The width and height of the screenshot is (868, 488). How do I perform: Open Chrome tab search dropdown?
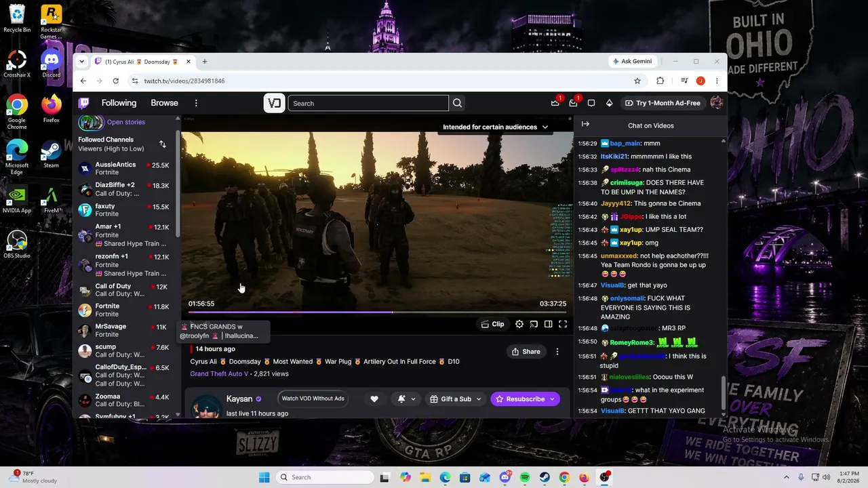82,62
